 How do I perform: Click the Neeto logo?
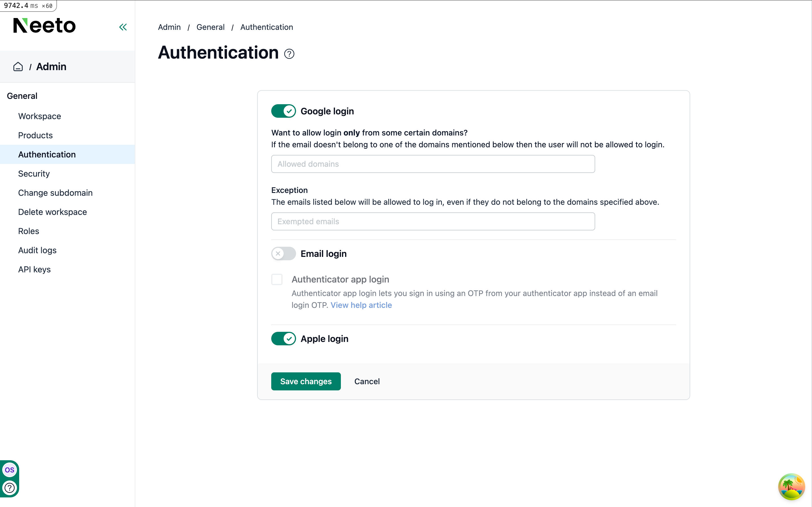[x=45, y=25]
